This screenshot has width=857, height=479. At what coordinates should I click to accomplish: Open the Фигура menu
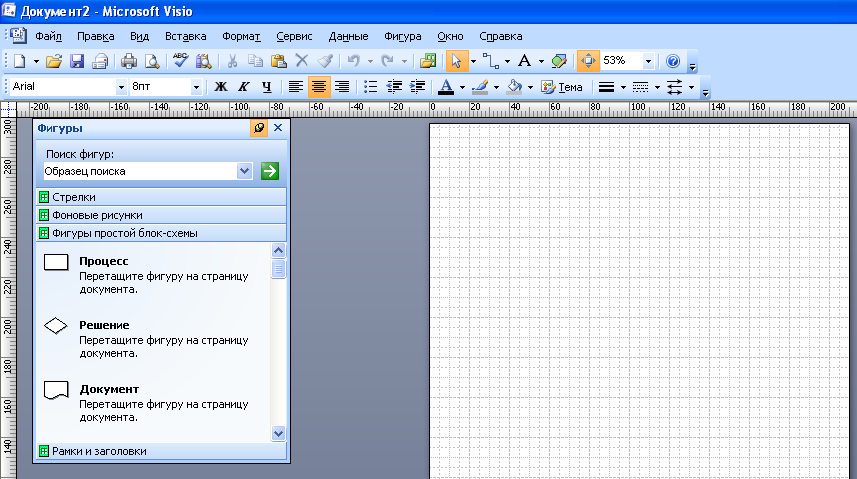point(403,36)
